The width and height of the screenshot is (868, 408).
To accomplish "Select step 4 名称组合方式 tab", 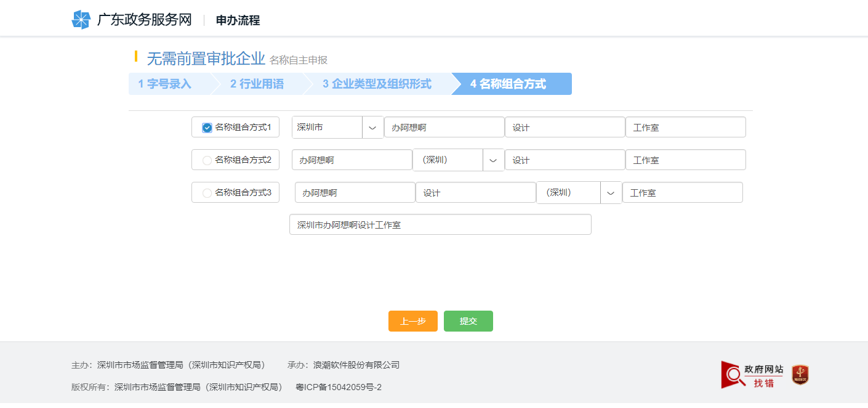I will pyautogui.click(x=508, y=84).
